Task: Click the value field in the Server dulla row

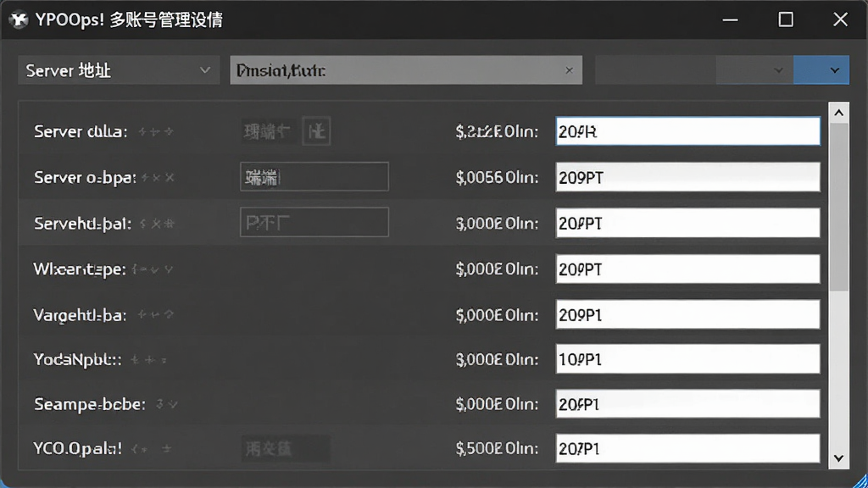Action: [x=687, y=131]
